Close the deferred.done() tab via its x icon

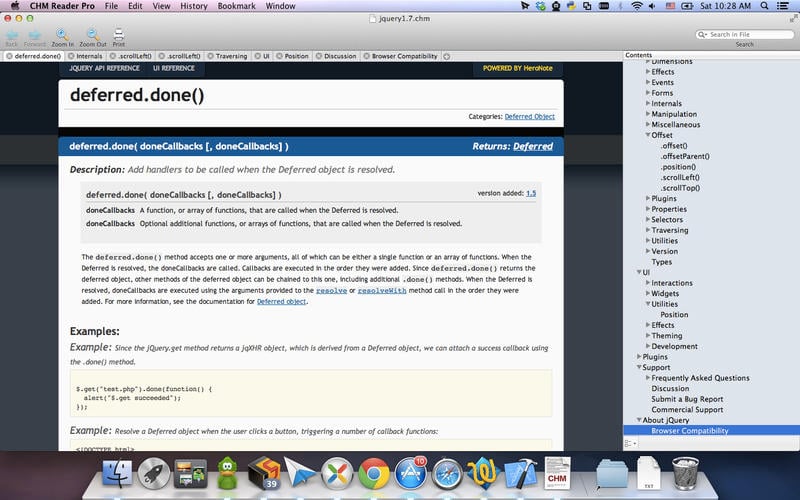pyautogui.click(x=9, y=56)
